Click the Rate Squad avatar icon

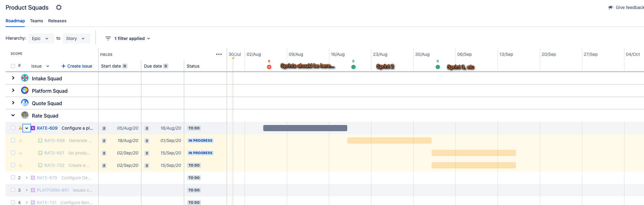25,115
